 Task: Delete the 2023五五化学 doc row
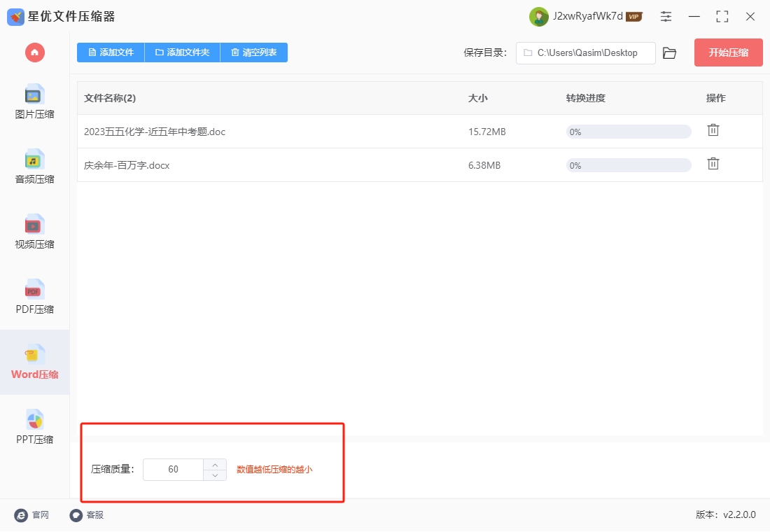coord(713,130)
